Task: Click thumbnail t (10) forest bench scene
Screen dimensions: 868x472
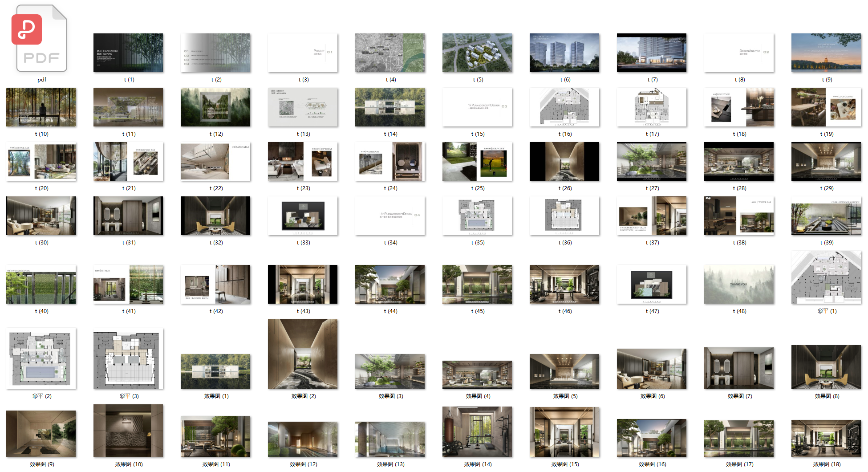Action: point(41,107)
